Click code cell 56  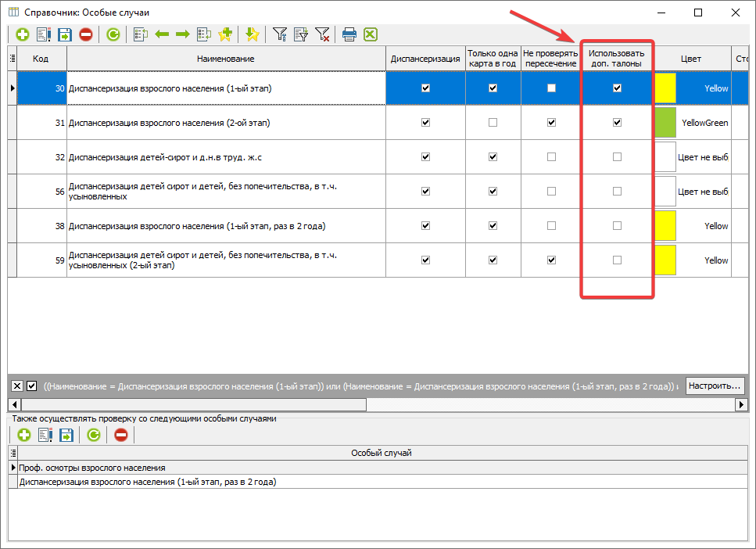[41, 192]
